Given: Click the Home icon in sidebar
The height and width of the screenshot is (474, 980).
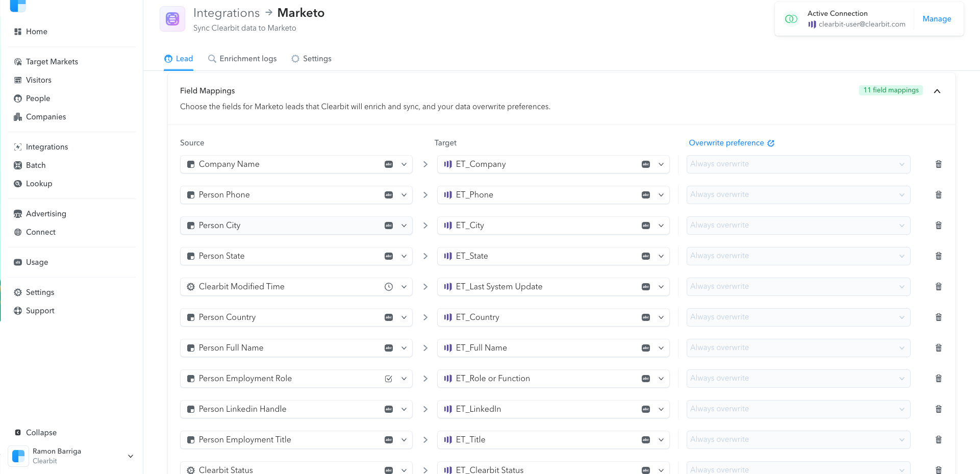Looking at the screenshot, I should coord(18,32).
